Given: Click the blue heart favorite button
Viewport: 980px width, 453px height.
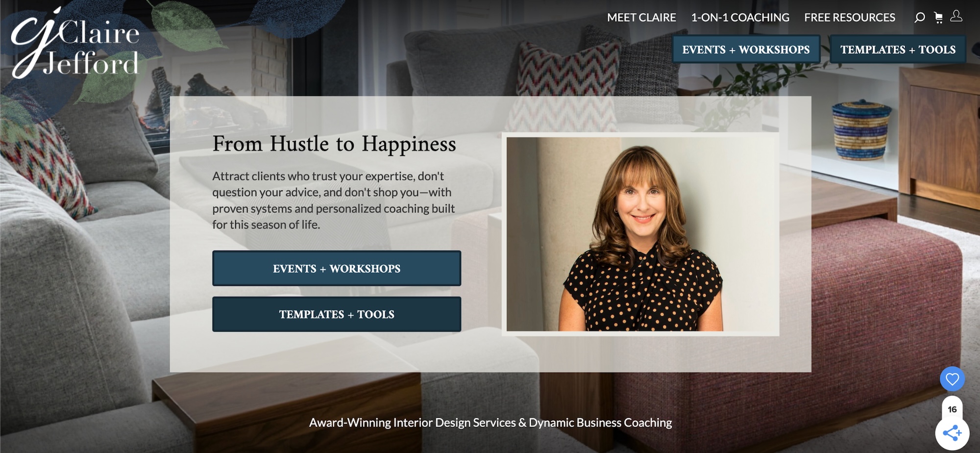Looking at the screenshot, I should coord(952,379).
